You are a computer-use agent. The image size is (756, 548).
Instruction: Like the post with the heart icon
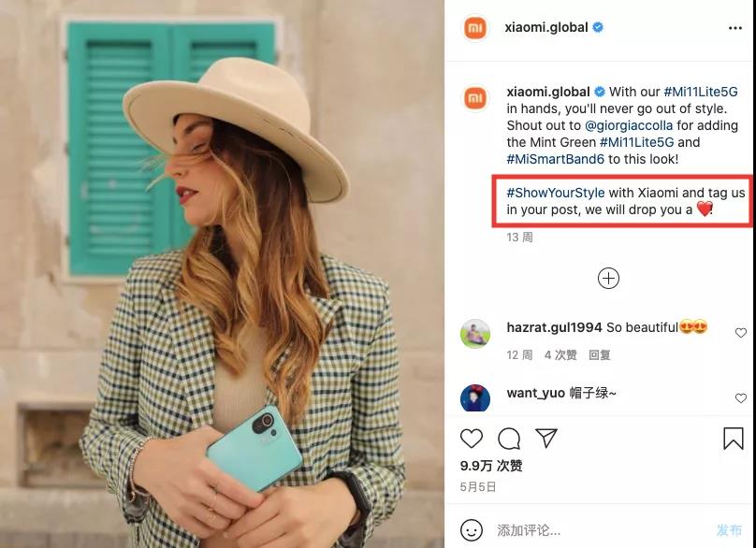point(472,438)
